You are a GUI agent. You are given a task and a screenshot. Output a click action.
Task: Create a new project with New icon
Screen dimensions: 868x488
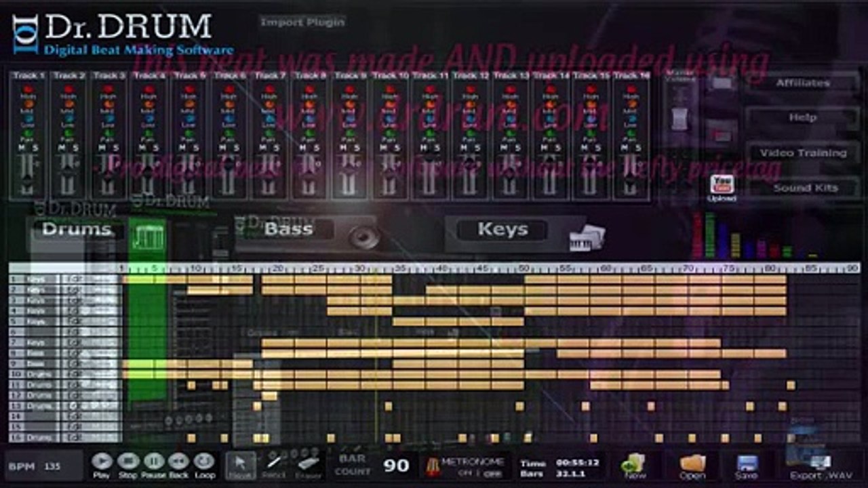[635, 464]
